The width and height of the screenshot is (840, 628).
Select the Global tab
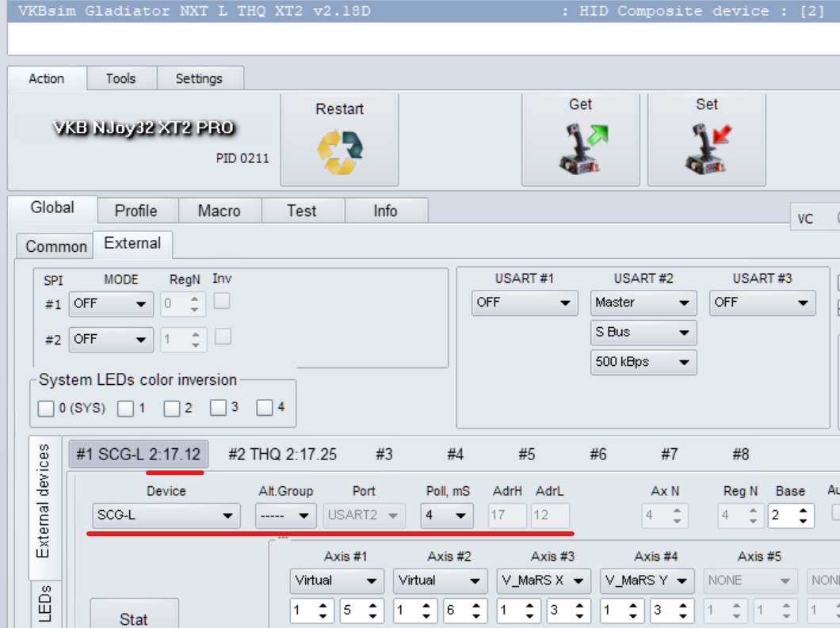point(52,208)
